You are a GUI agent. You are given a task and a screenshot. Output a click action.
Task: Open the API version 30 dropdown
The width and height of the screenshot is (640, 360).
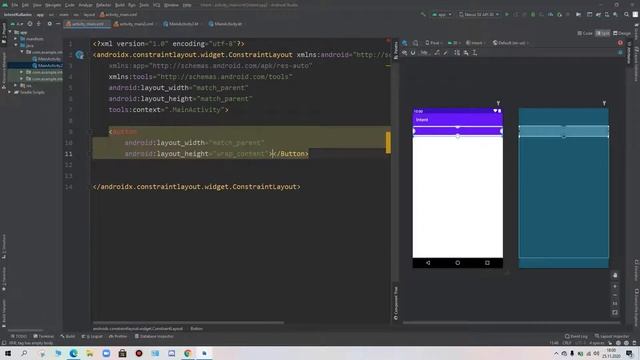454,43
